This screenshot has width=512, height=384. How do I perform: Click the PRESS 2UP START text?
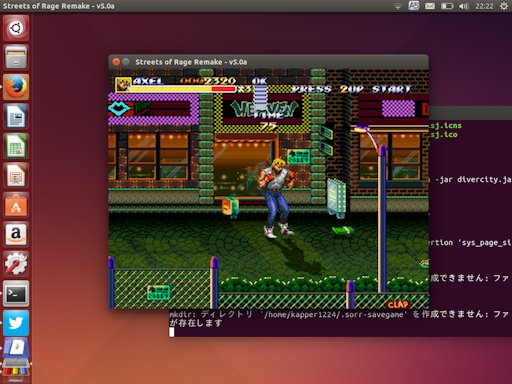click(x=351, y=89)
